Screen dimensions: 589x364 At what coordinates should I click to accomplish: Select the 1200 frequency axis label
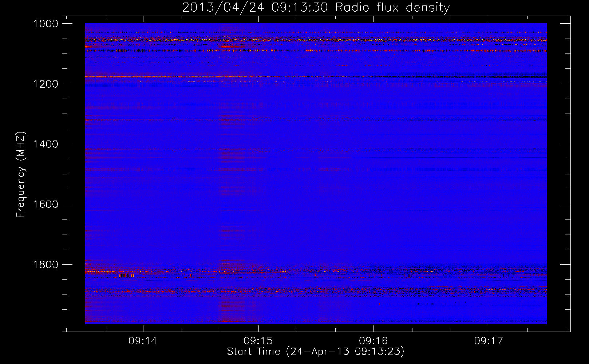(46, 84)
